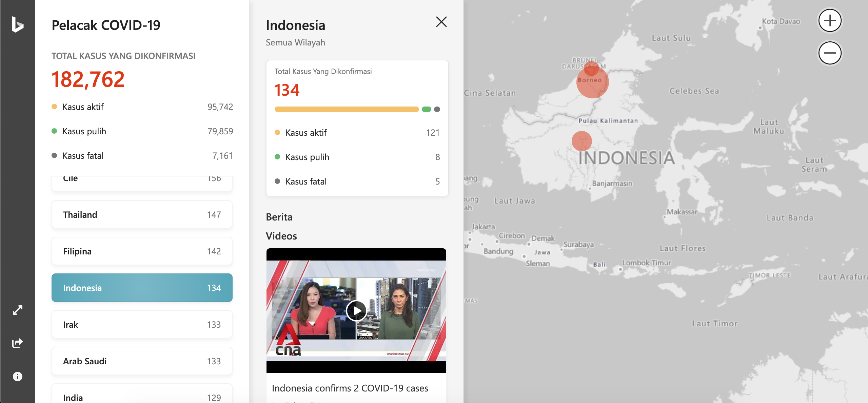Open 'Indonesia confirms 2 COVID-19 cases' headline
The height and width of the screenshot is (403, 868).
350,388
